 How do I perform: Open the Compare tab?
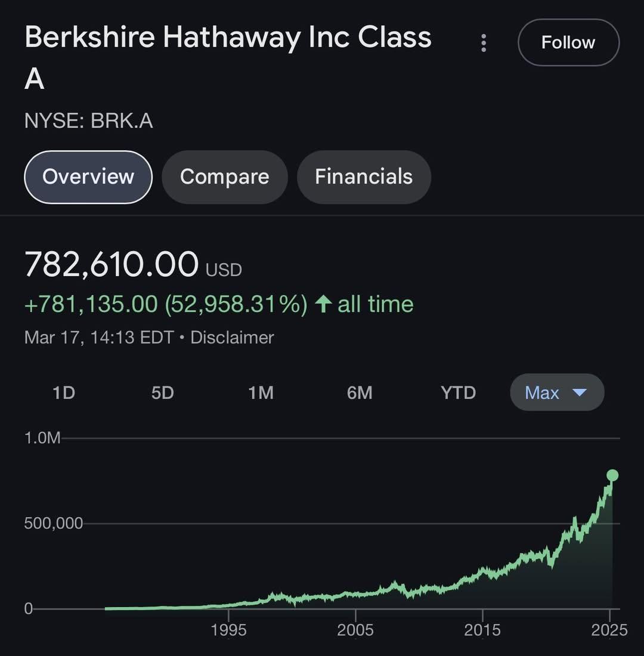click(x=224, y=177)
